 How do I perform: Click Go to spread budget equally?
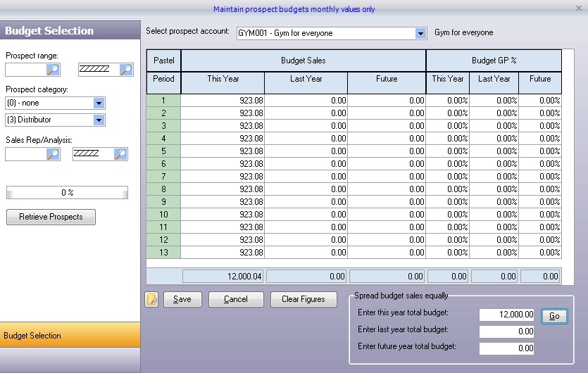point(554,316)
